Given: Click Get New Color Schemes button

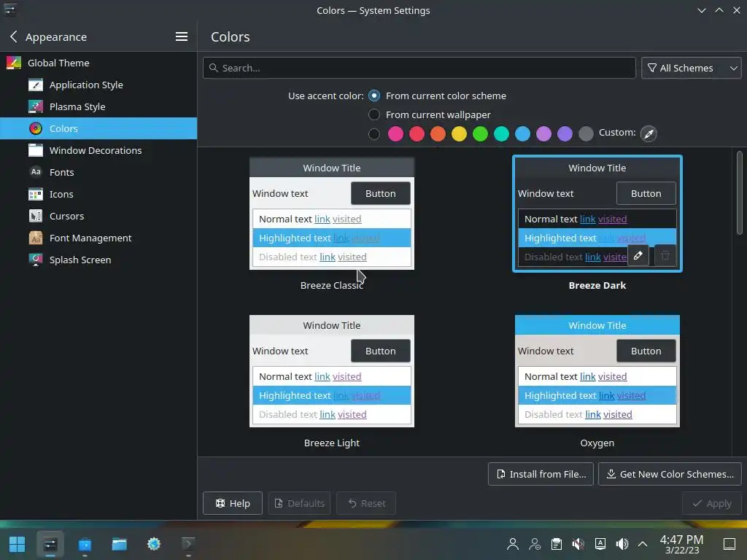Looking at the screenshot, I should click(x=670, y=474).
